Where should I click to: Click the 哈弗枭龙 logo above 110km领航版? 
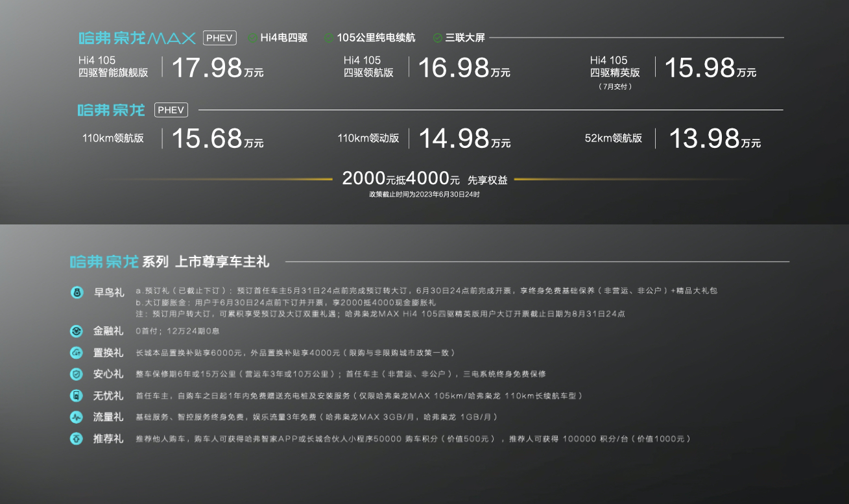pyautogui.click(x=111, y=110)
